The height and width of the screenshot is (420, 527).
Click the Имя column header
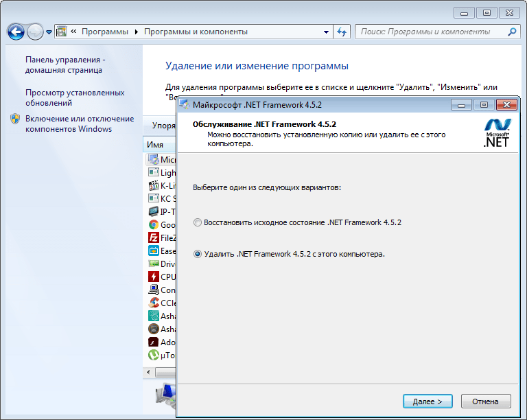click(x=160, y=145)
